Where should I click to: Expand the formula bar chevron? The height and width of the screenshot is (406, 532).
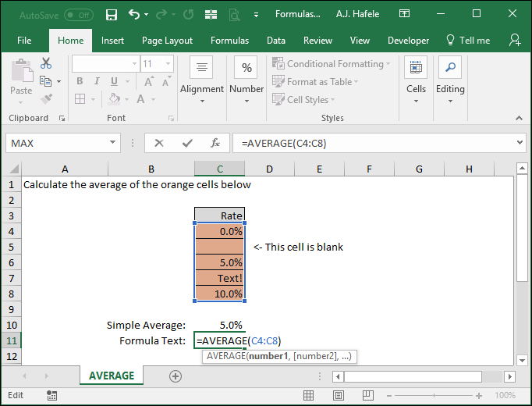coord(520,143)
